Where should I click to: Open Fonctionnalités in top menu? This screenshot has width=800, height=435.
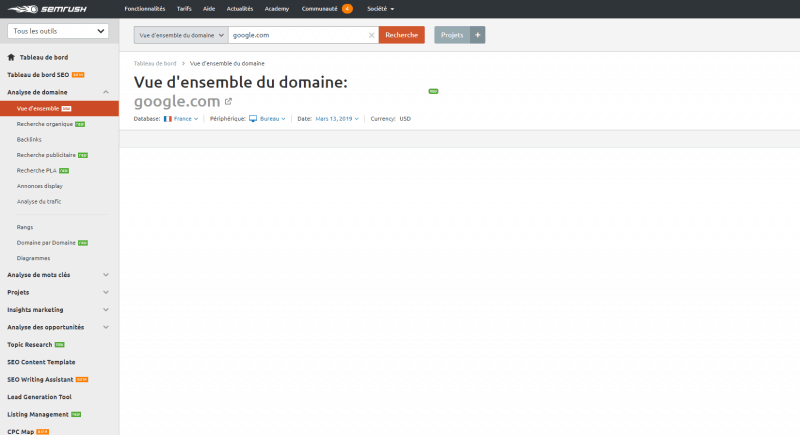145,8
